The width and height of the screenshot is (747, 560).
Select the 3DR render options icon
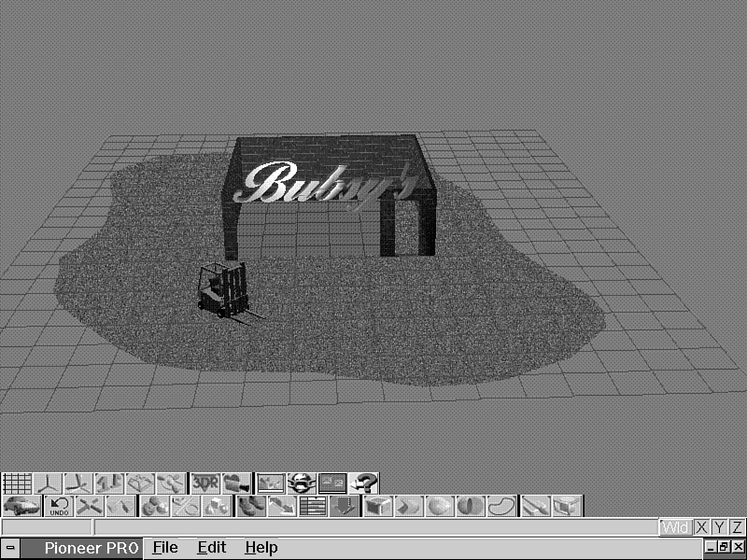click(205, 483)
